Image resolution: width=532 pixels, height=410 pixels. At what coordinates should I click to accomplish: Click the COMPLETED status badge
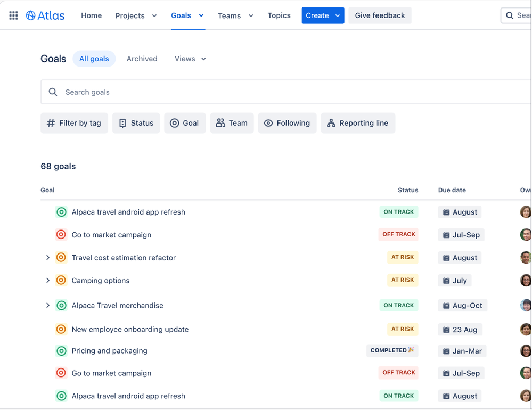(x=392, y=350)
